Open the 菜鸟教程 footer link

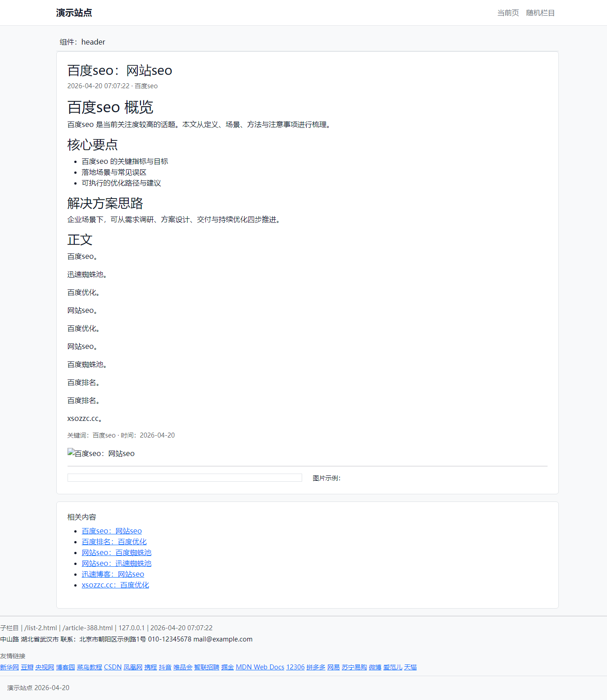click(89, 667)
